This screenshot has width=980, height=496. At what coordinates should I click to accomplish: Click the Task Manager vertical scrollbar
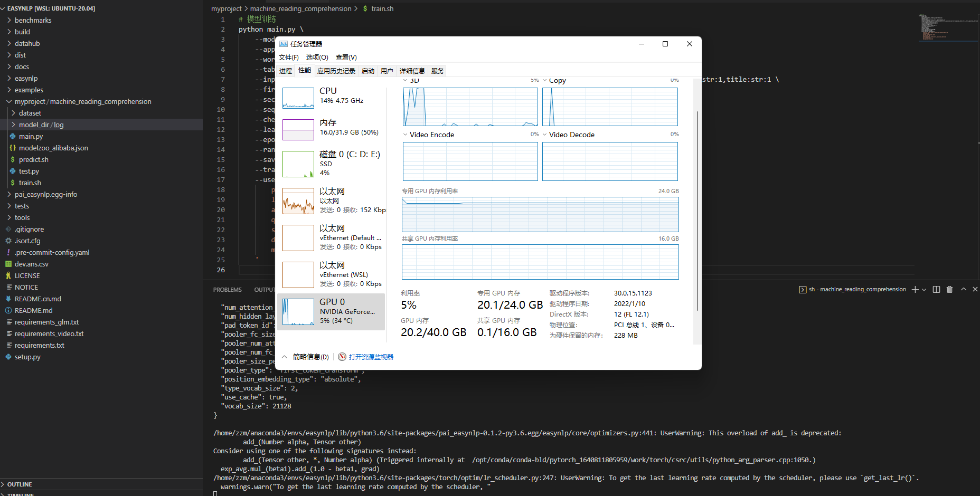[x=698, y=211]
